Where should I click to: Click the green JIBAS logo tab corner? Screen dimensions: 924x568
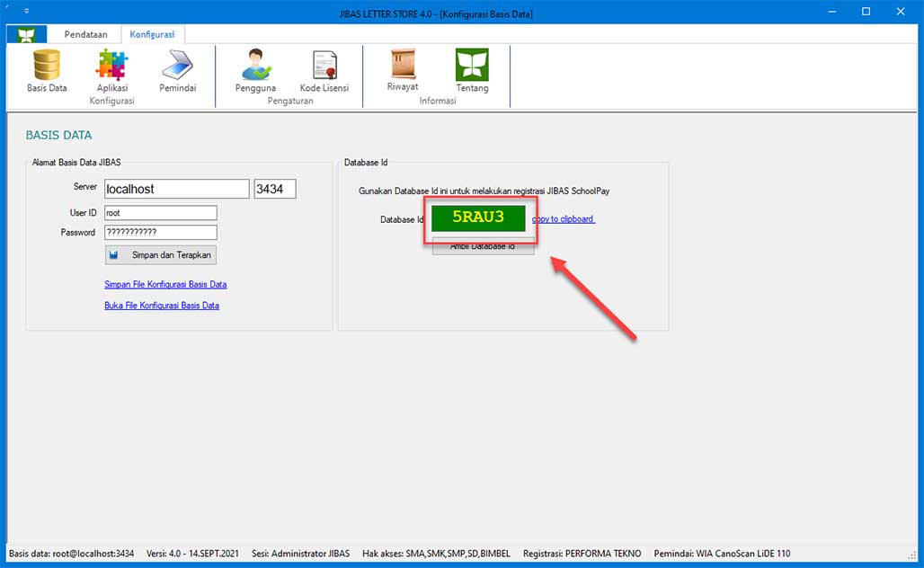pos(25,33)
